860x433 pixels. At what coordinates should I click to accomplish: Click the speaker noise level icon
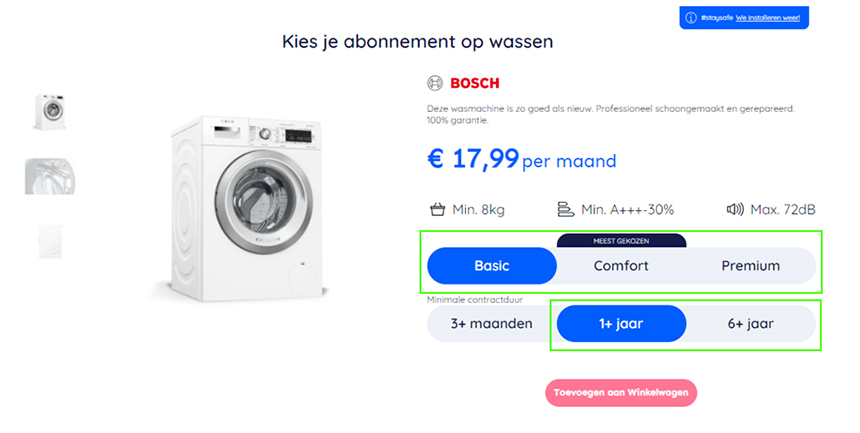[735, 209]
